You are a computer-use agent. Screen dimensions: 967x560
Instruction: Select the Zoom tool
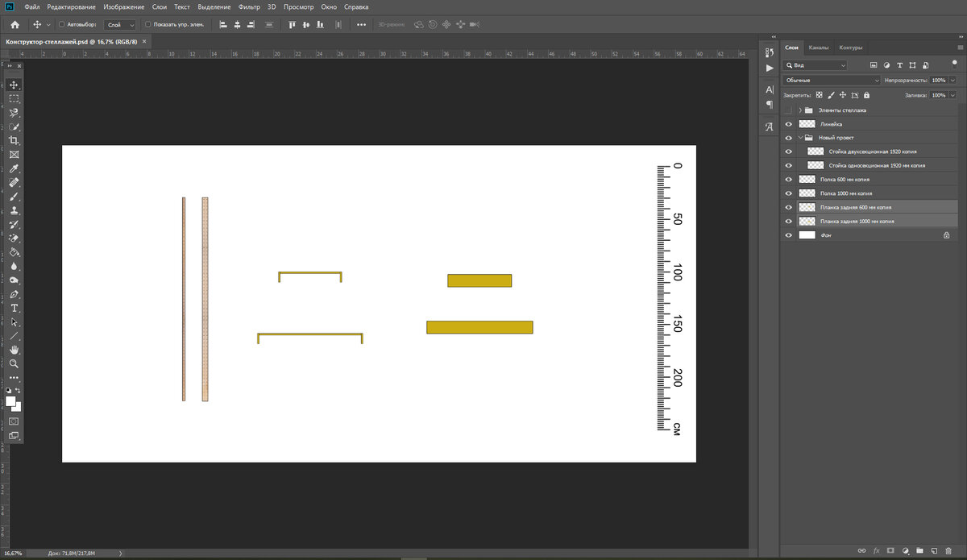pos(14,363)
